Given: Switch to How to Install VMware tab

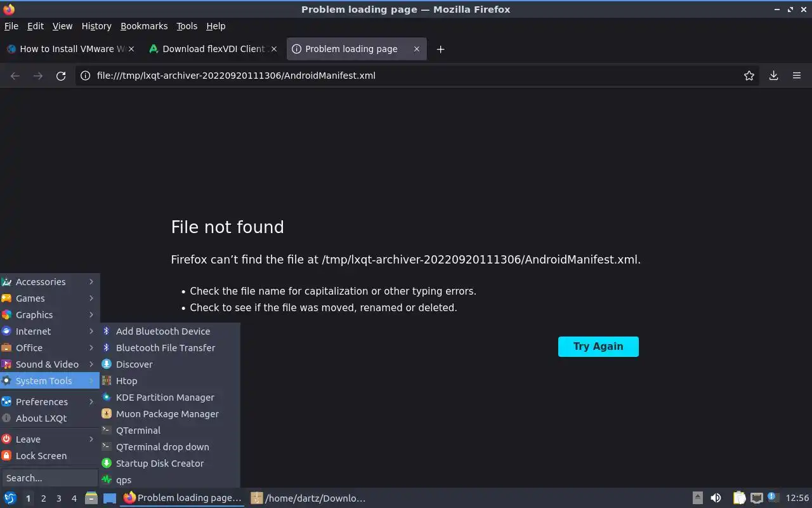Looking at the screenshot, I should [x=71, y=49].
